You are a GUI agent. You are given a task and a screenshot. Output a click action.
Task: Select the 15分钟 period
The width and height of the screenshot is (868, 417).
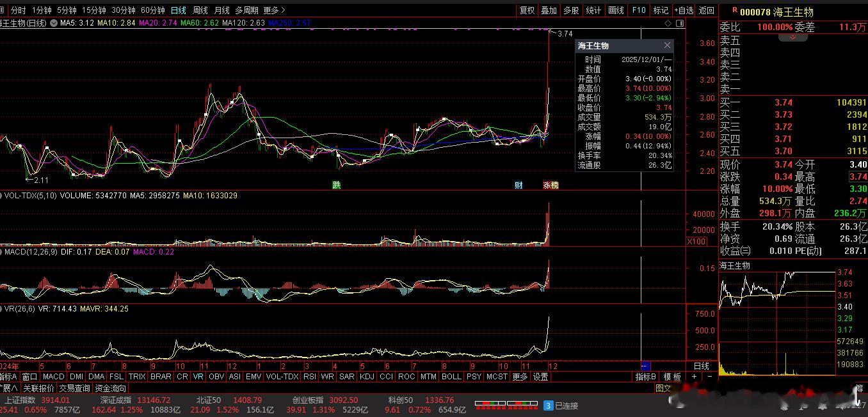(x=93, y=10)
